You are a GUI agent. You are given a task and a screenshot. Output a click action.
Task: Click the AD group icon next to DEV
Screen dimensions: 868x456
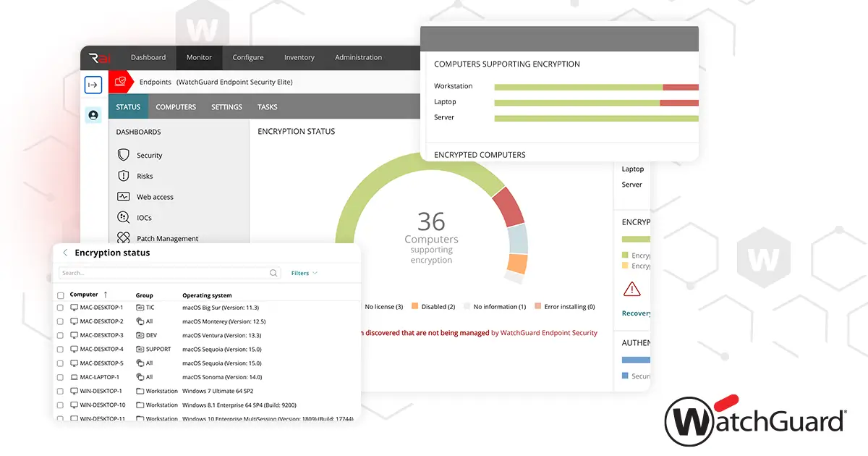[140, 335]
